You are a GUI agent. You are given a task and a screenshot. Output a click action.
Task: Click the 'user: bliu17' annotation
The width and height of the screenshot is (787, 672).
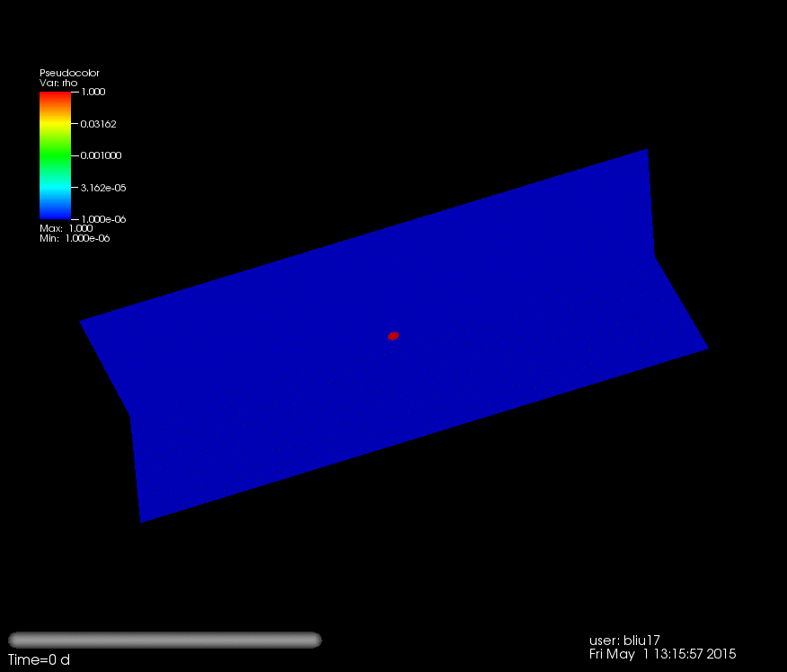624,641
